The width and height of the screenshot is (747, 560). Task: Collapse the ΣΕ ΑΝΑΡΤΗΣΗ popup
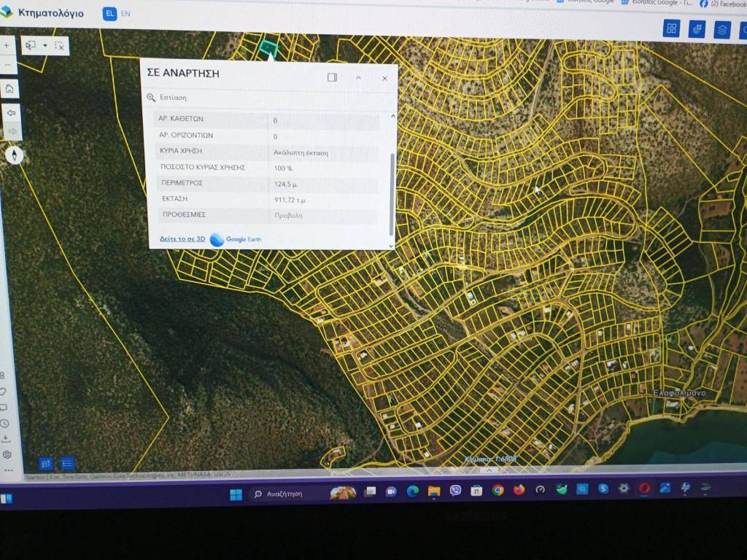click(358, 77)
